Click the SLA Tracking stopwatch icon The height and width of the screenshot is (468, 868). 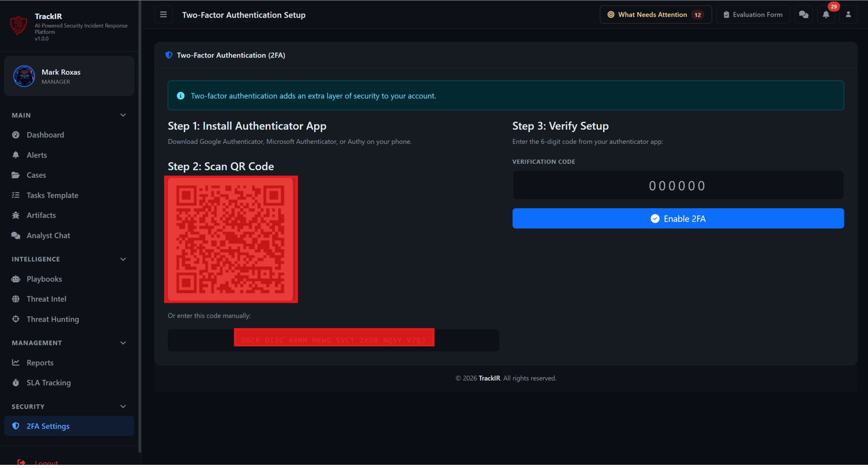click(16, 383)
